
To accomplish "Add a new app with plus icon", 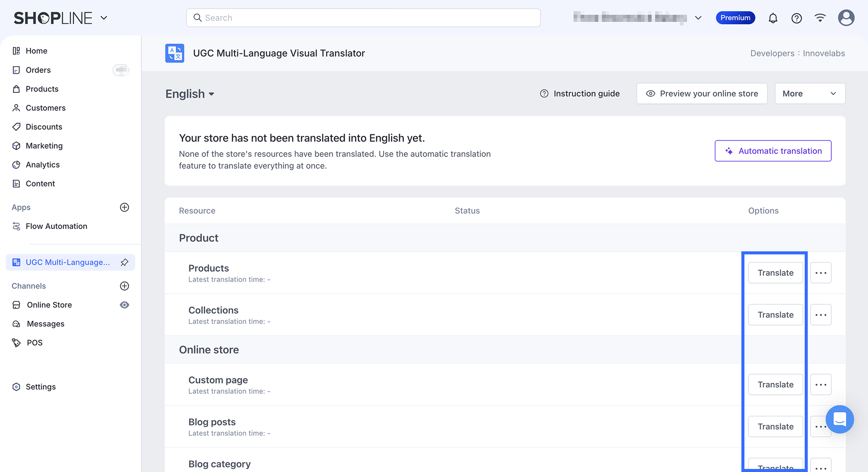I will (x=124, y=207).
